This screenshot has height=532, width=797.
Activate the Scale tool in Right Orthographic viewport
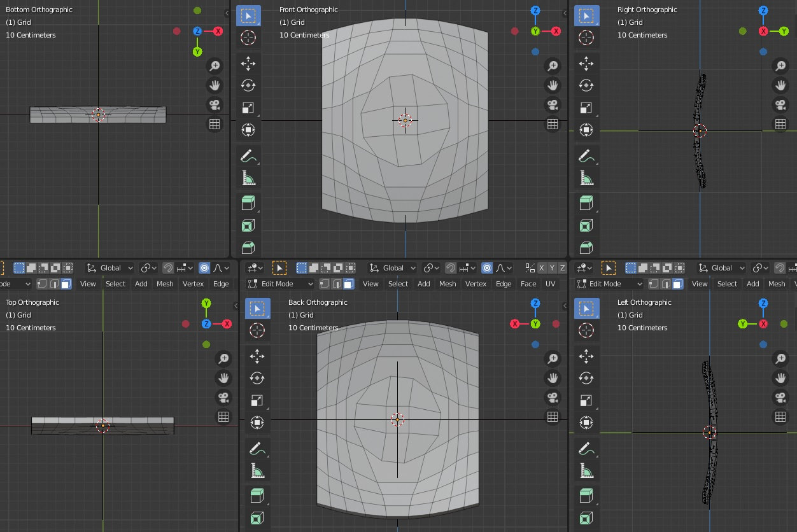pos(586,108)
